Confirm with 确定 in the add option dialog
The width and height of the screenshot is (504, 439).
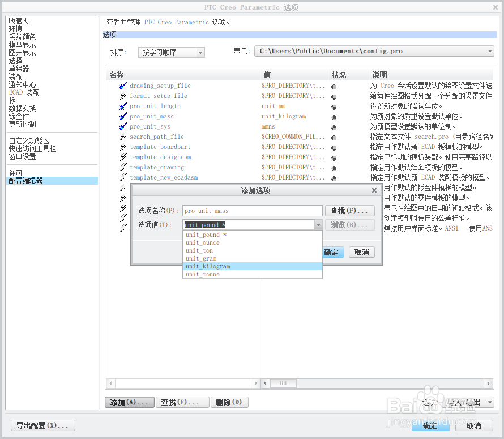tap(333, 252)
